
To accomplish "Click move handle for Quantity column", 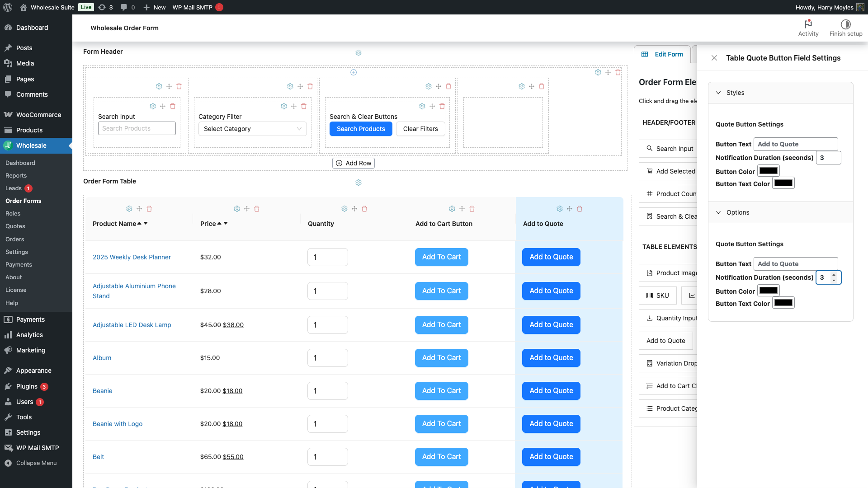I will click(x=354, y=209).
